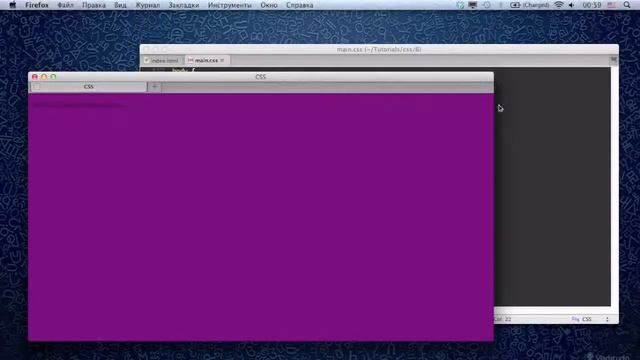Open the Закладки menu
640x360 pixels.
click(x=184, y=5)
